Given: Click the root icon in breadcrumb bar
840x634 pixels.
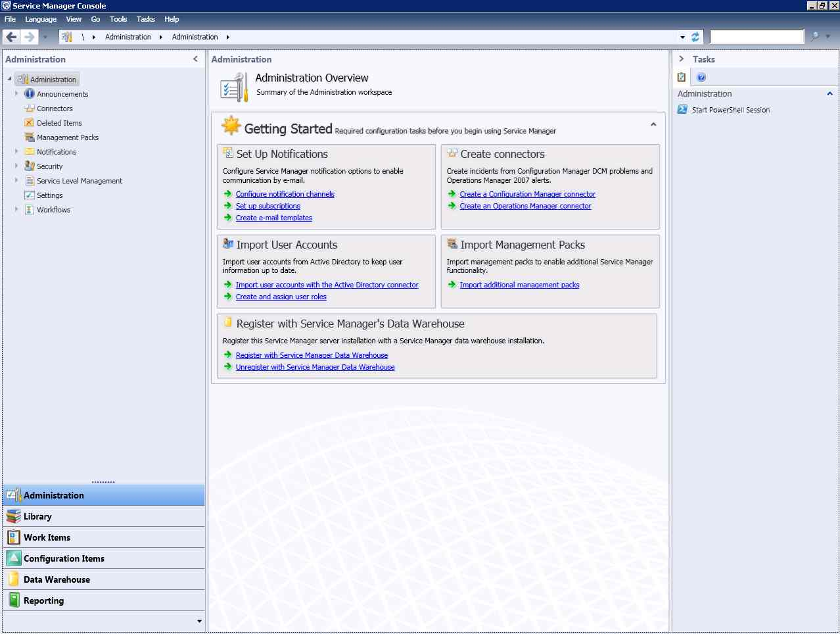Looking at the screenshot, I should (66, 37).
